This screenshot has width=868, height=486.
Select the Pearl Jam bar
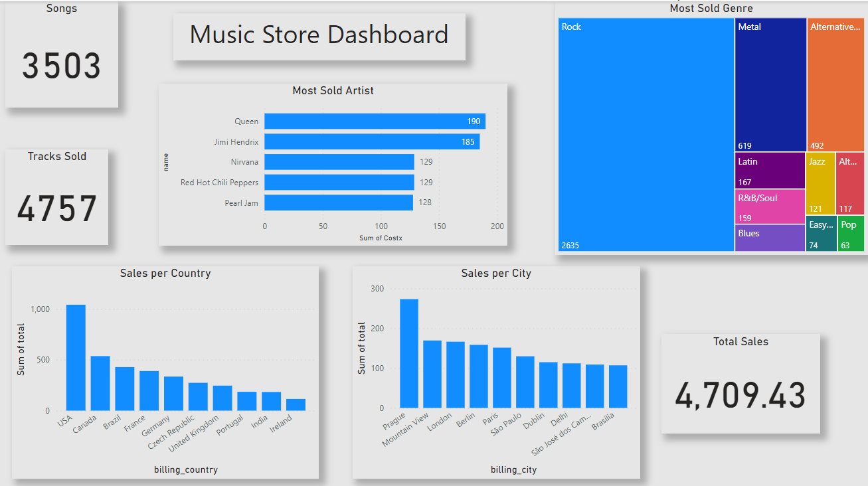[x=339, y=202]
